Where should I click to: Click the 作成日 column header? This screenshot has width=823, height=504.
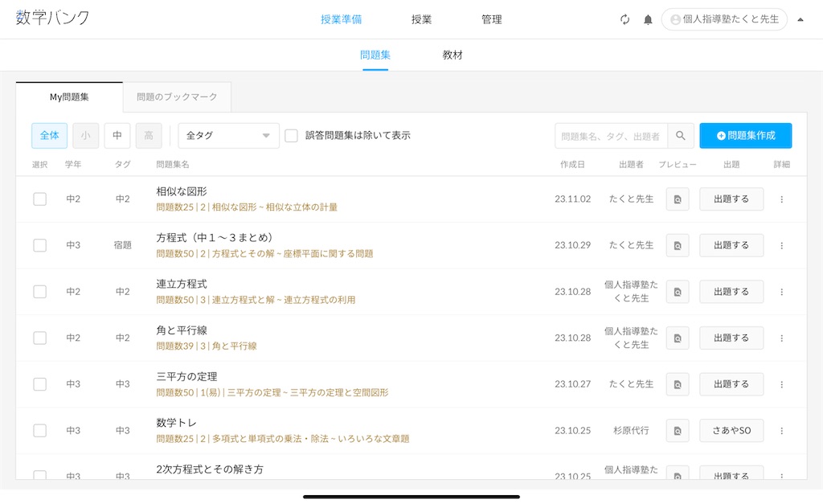pos(572,164)
